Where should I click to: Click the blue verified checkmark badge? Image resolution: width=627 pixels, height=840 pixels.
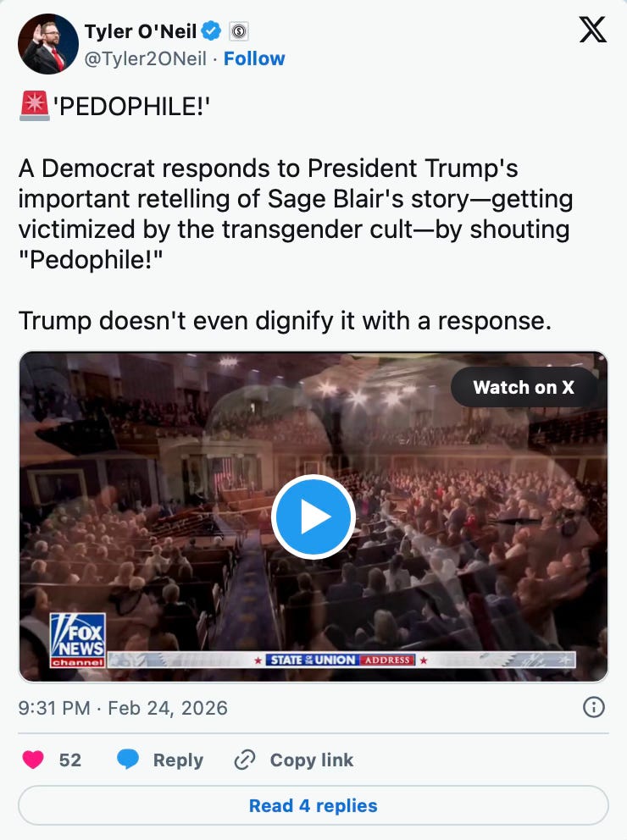click(x=211, y=31)
